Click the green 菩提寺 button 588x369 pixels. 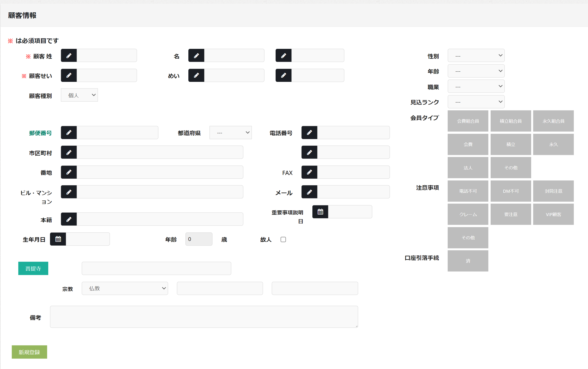pos(33,268)
